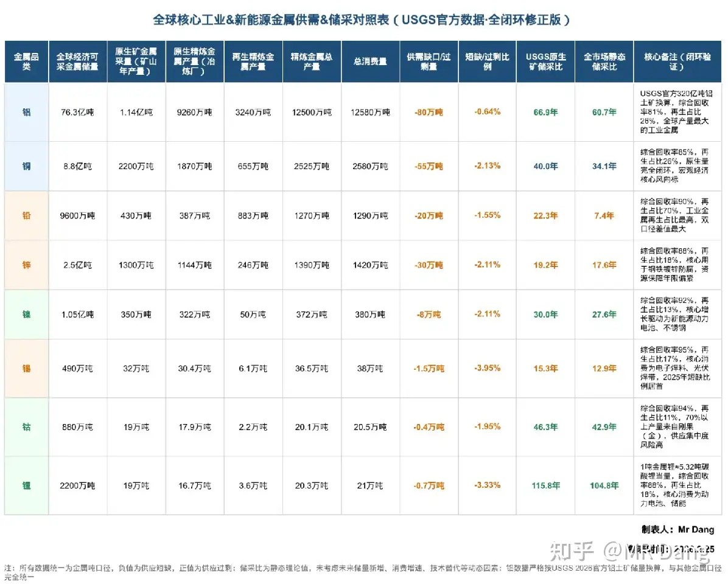
Task: Select the 铝 row label
Action: pyautogui.click(x=27, y=112)
